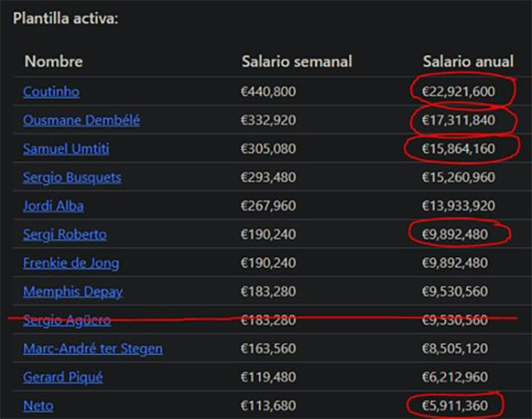Click the Sergi Roberto link
The image size is (532, 419).
pos(64,234)
